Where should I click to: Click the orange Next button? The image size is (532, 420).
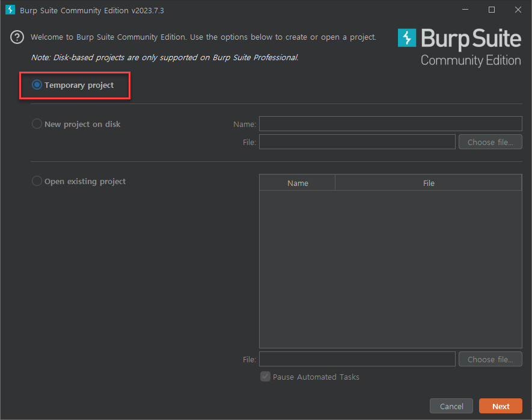tap(501, 406)
